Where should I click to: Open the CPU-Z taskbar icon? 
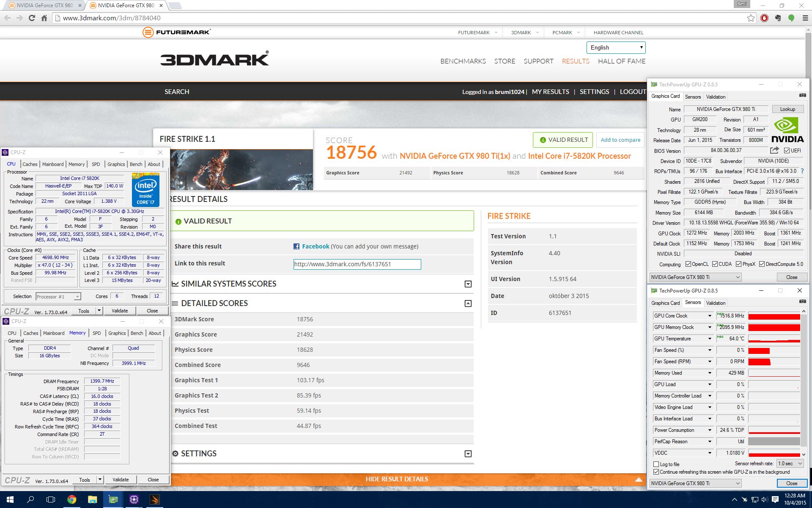pyautogui.click(x=134, y=500)
